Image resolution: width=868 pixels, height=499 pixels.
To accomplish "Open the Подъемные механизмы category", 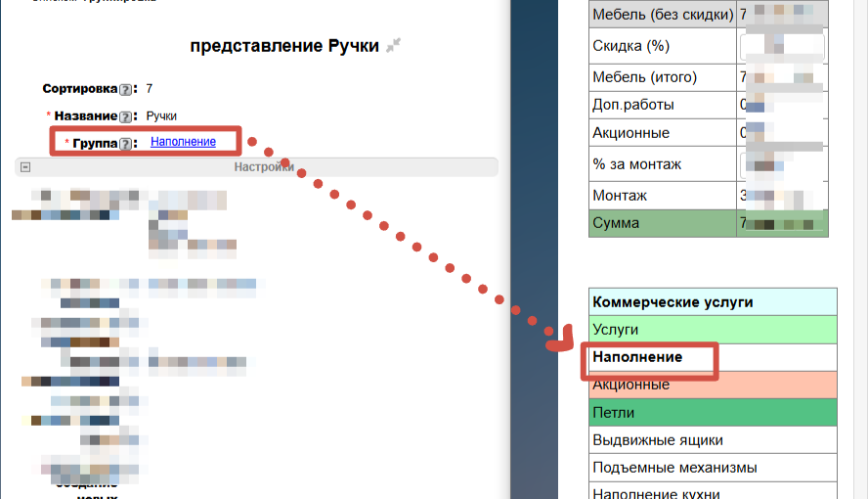I will [714, 468].
